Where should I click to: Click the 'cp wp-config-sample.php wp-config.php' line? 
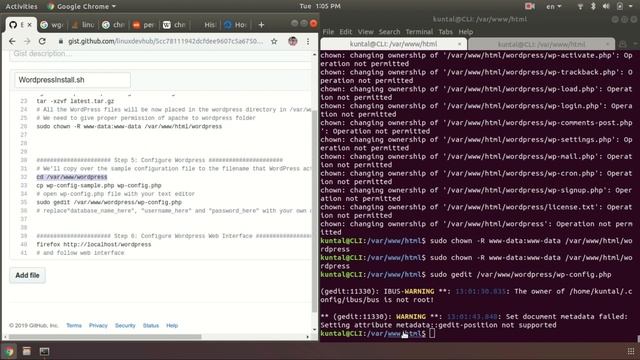pyautogui.click(x=99, y=185)
